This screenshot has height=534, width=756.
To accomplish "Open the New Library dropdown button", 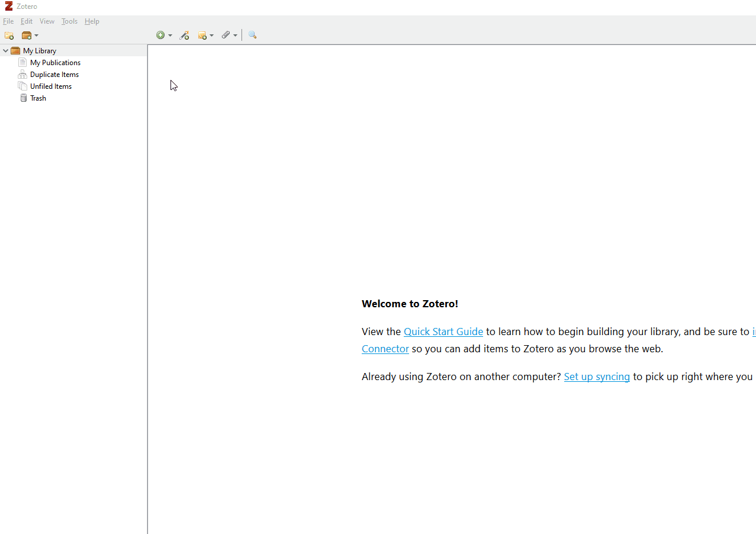I will tap(30, 36).
